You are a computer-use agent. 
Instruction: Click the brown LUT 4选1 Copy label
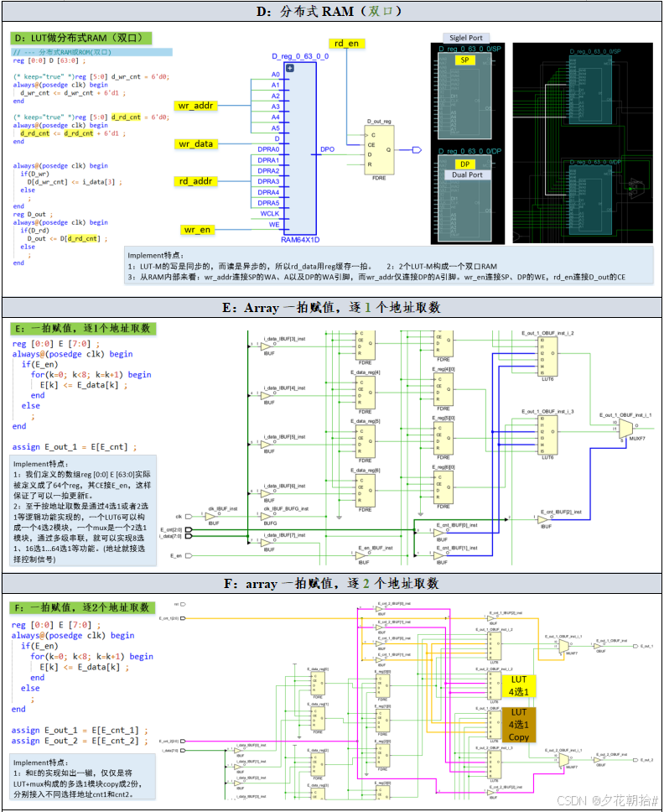pyautogui.click(x=519, y=725)
